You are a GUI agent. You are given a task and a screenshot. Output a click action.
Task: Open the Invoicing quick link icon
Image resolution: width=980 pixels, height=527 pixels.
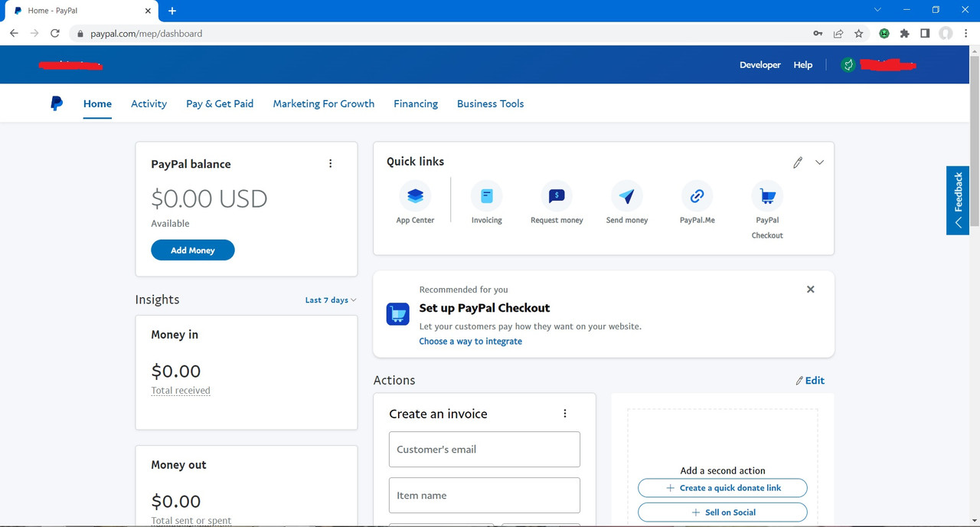pos(486,196)
